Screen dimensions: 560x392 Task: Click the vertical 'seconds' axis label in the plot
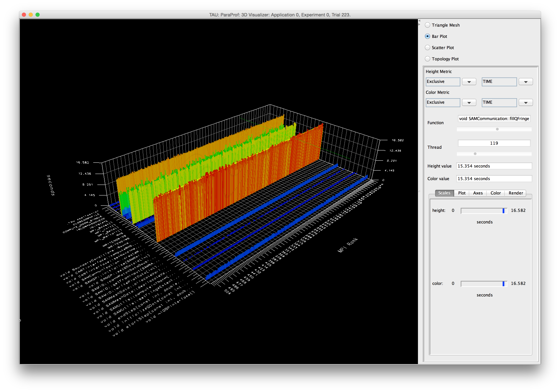coord(51,185)
